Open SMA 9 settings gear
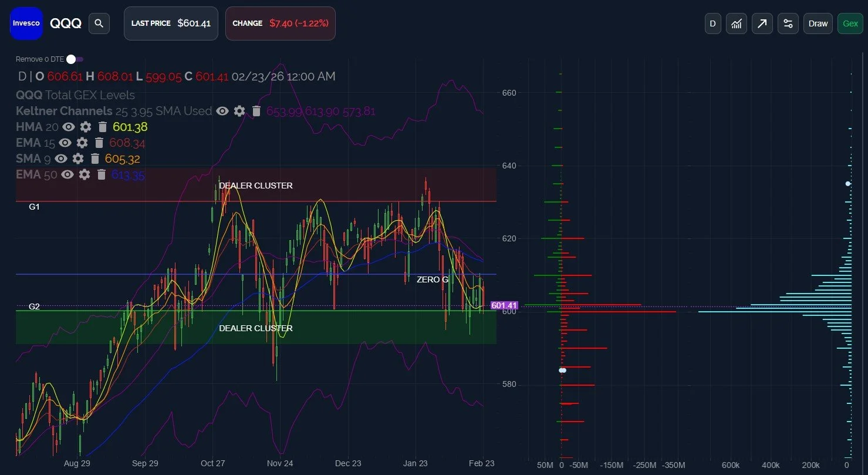868x475 pixels. (x=78, y=159)
